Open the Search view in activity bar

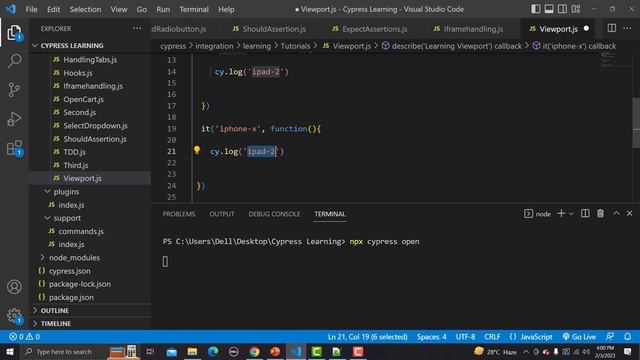pos(14,61)
